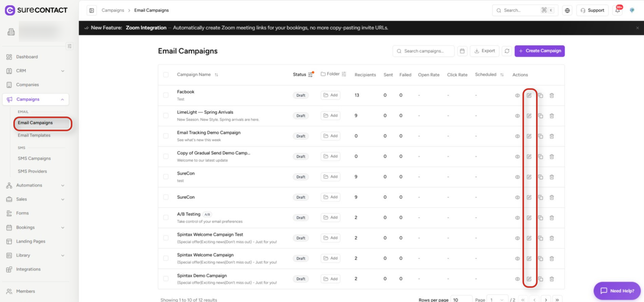Expand the CRM menu
Image resolution: width=644 pixels, height=302 pixels.
[63, 71]
